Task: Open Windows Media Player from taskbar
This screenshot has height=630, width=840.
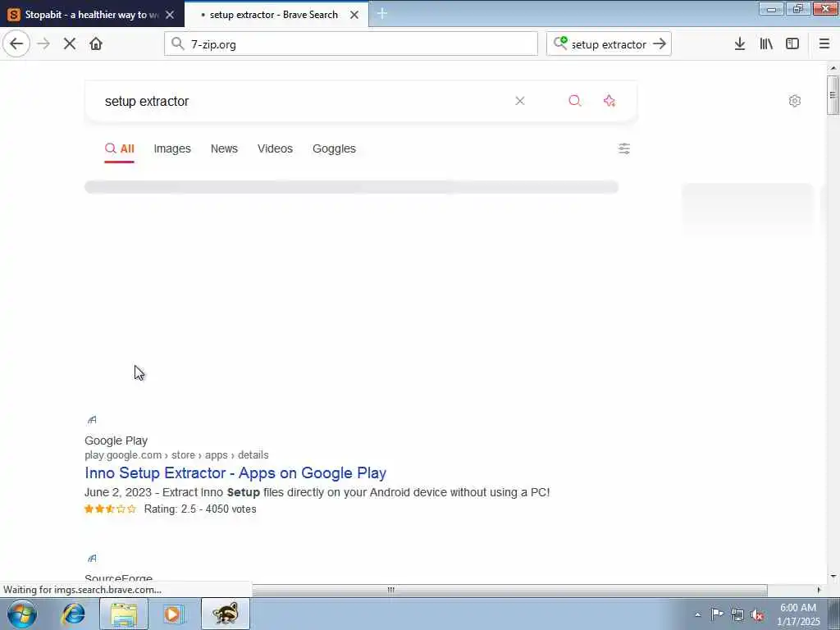Action: 173,614
